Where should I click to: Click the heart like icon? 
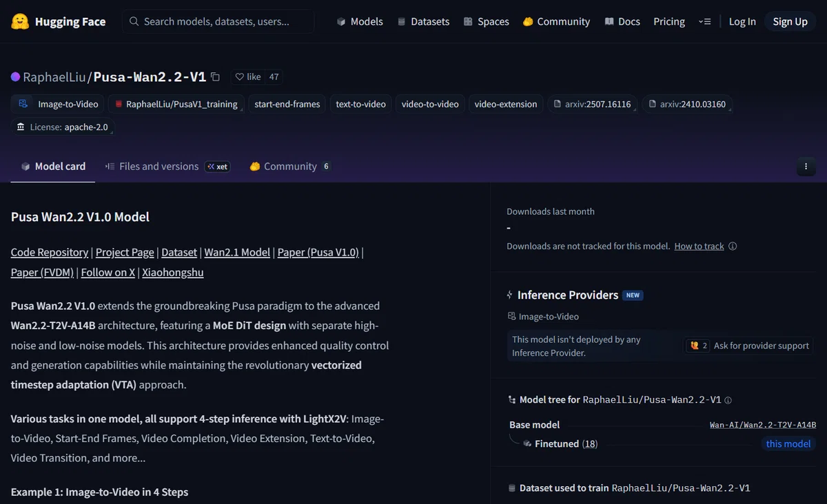(x=239, y=77)
